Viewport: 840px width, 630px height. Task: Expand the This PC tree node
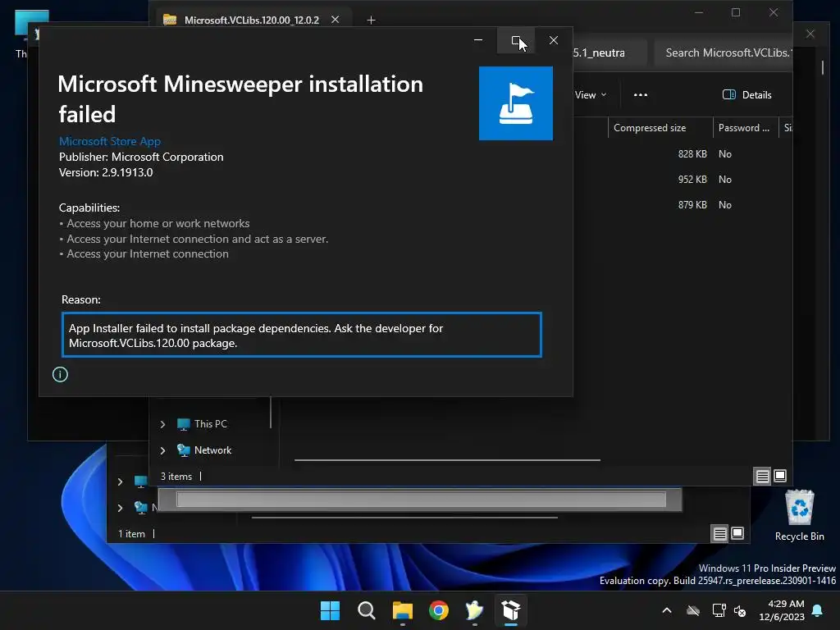point(163,424)
